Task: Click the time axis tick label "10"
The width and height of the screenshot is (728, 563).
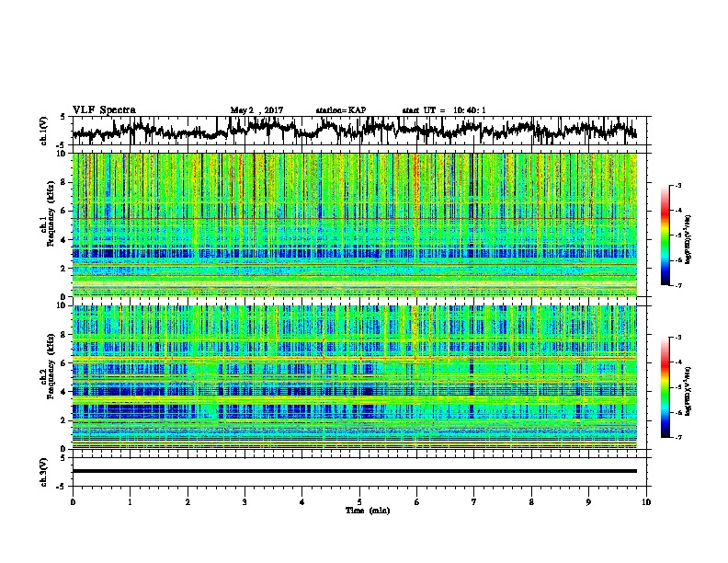Action: (x=646, y=501)
